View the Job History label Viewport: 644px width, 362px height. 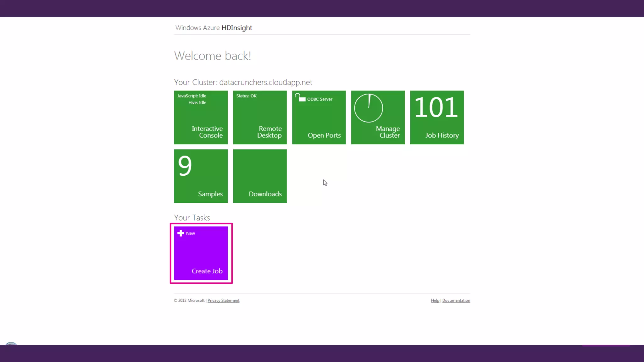442,135
